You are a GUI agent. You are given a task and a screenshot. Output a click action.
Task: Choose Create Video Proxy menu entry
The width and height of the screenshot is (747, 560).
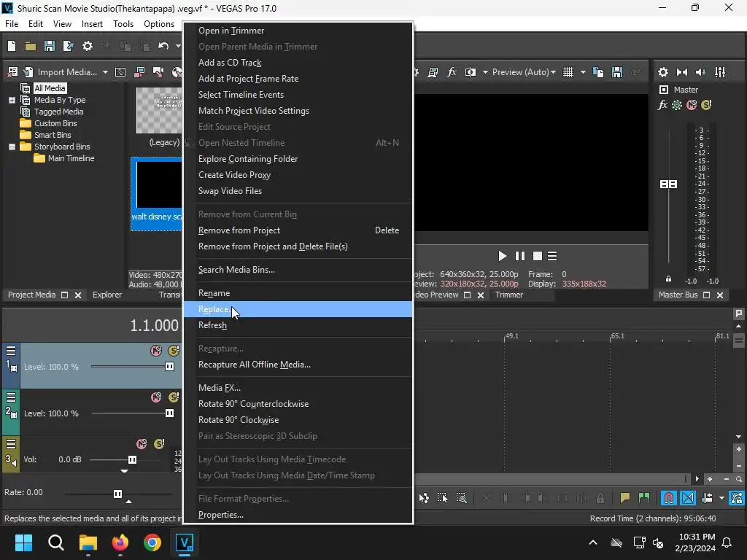tap(298, 175)
